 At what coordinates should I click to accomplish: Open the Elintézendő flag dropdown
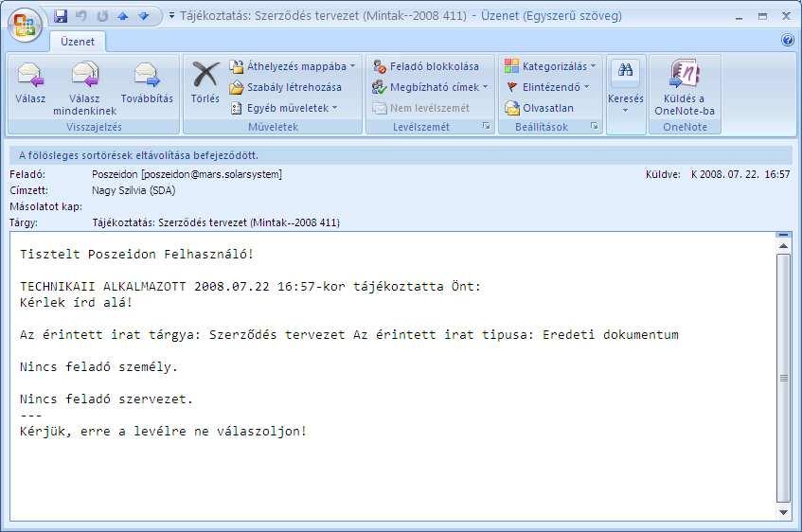point(587,87)
